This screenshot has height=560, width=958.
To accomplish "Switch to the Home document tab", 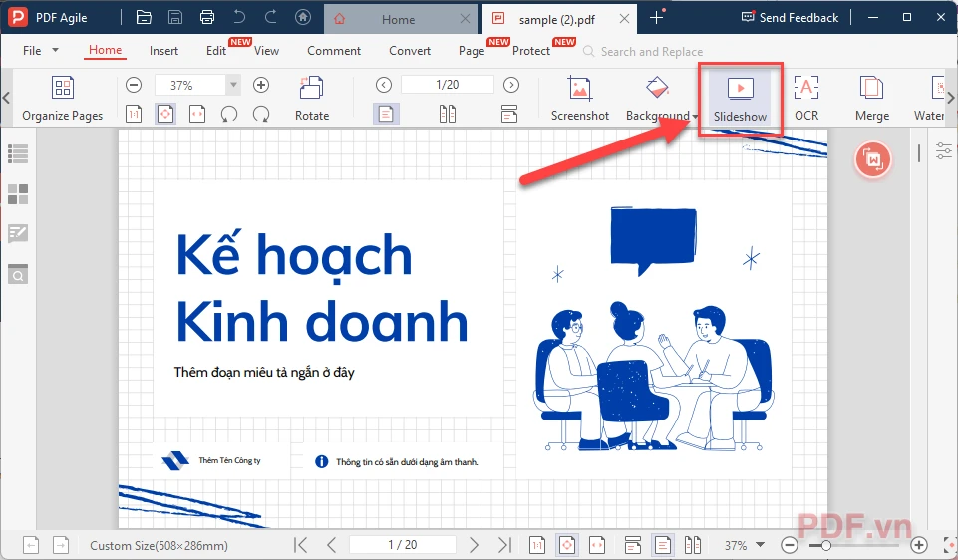I will pos(399,19).
